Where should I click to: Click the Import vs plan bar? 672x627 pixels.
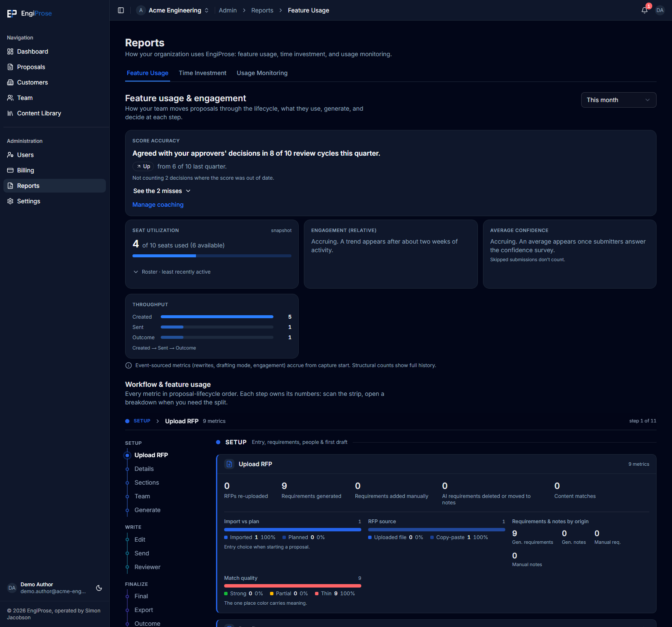[293, 530]
